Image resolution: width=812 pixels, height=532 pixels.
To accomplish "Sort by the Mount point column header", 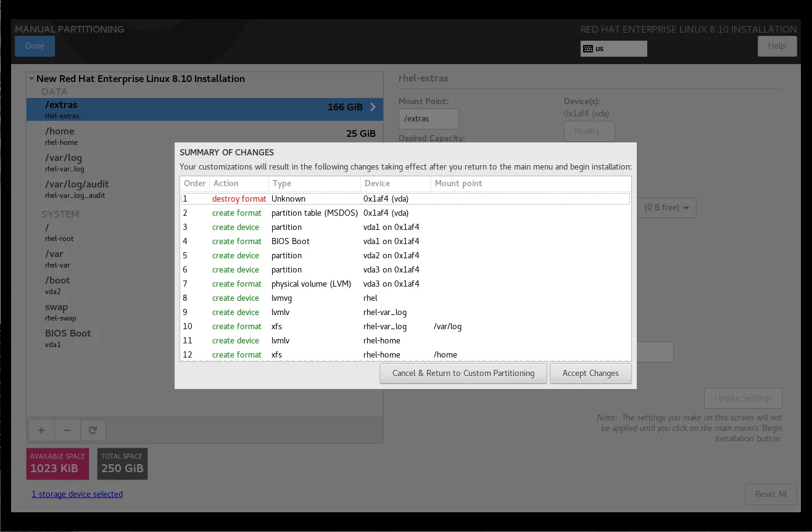I will point(531,184).
